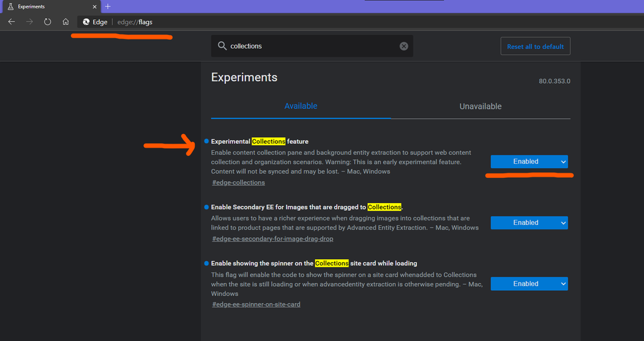Follow the #edge-ee-spinner-on-site-card link
Screen dimensions: 644x341
(256, 304)
